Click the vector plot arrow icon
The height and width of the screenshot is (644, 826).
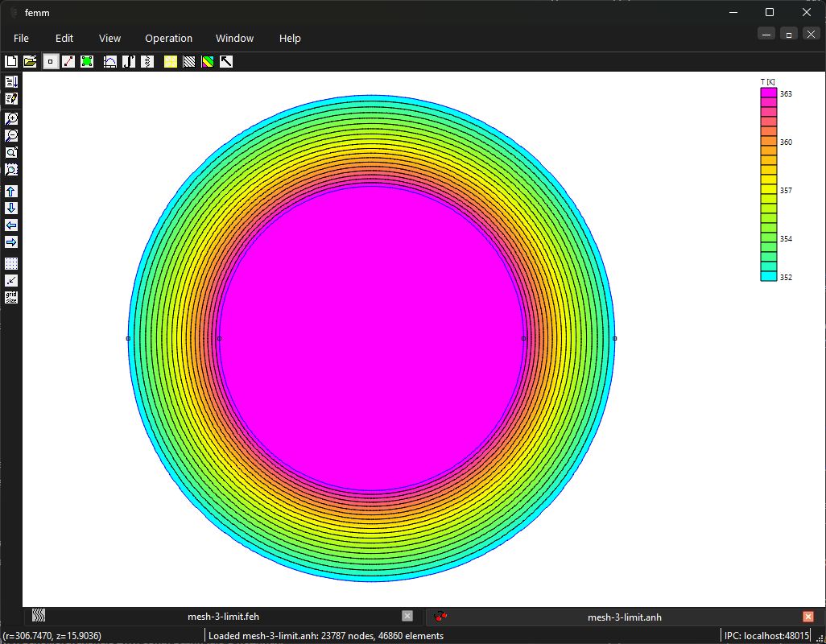tap(226, 62)
